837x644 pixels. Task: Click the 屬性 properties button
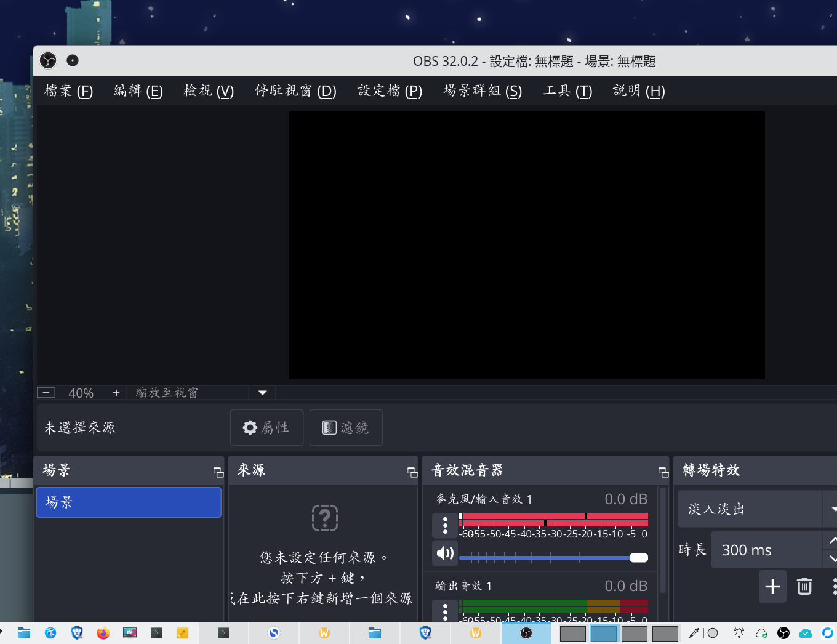(266, 427)
